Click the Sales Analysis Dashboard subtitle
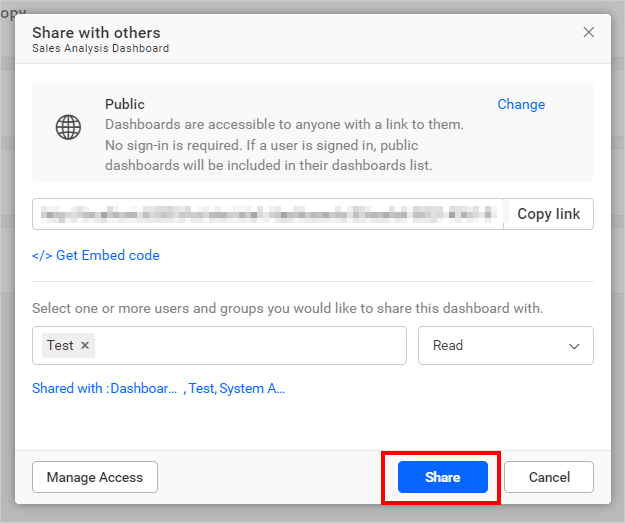The image size is (625, 523). pyautogui.click(x=100, y=48)
